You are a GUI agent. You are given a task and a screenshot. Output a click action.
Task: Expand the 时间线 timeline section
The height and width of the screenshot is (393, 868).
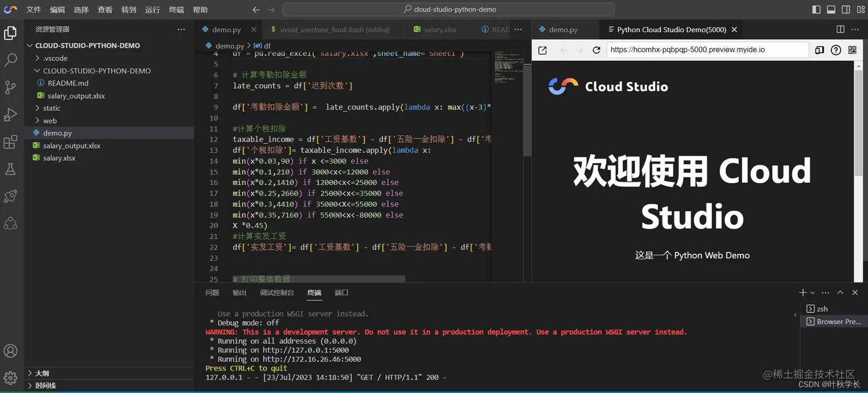pyautogui.click(x=109, y=386)
